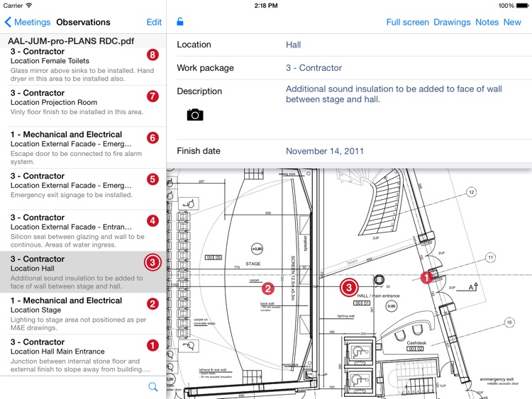Open the escape door fire alarm observation
Screen dimensions: 532x399
click(83, 148)
